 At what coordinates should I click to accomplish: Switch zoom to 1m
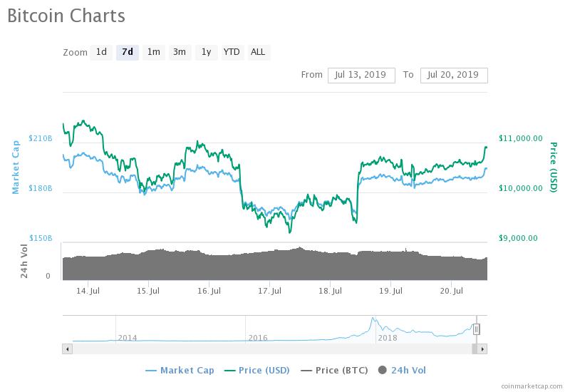[153, 52]
